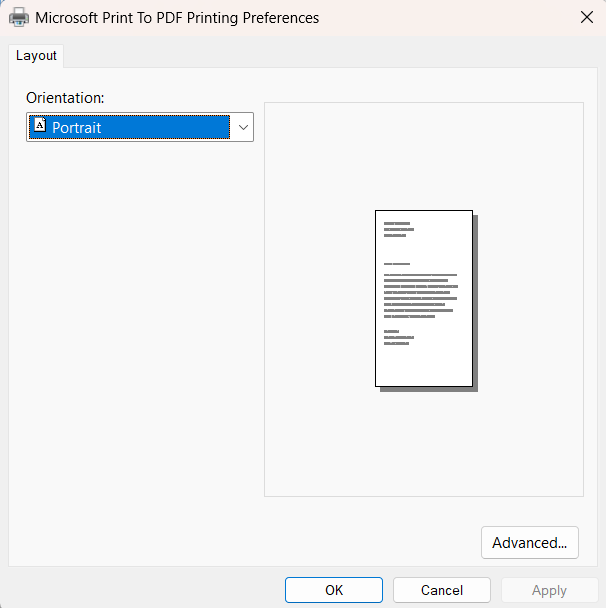Click the portrait page preview thumbnail
The width and height of the screenshot is (606, 608).
coord(423,298)
